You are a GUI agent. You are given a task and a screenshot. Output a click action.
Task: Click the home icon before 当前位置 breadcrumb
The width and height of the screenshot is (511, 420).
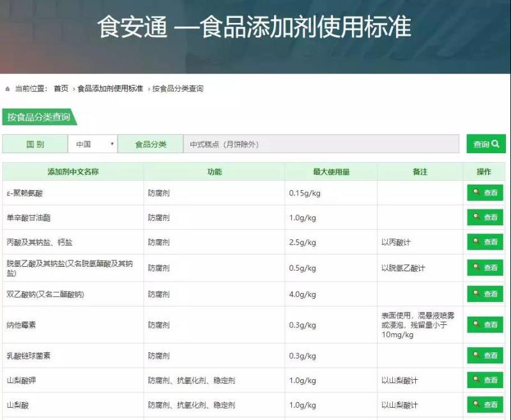coord(6,89)
